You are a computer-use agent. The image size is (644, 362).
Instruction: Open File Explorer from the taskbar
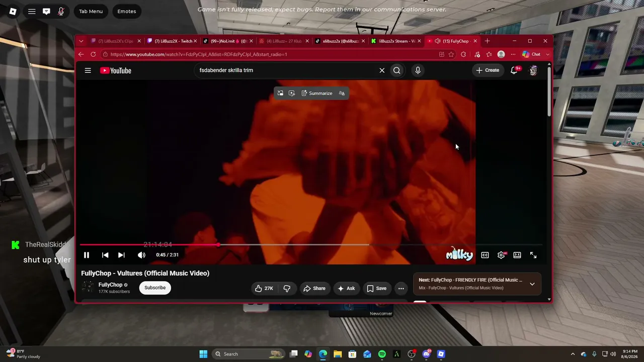point(338,354)
